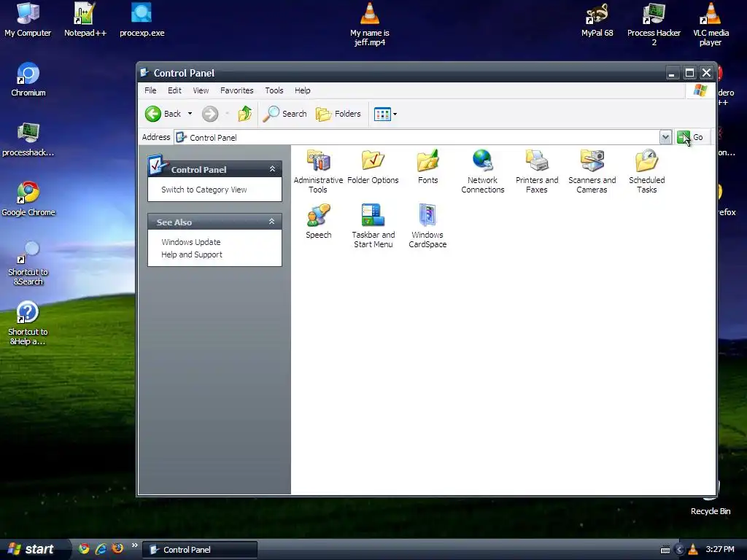Open the Fonts folder icon
Viewport: 747px width, 560px height.
(427, 167)
